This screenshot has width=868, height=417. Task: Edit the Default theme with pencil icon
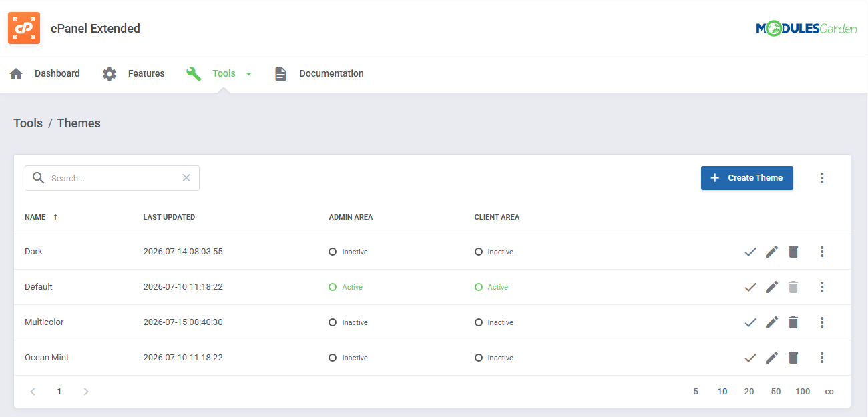pos(772,287)
